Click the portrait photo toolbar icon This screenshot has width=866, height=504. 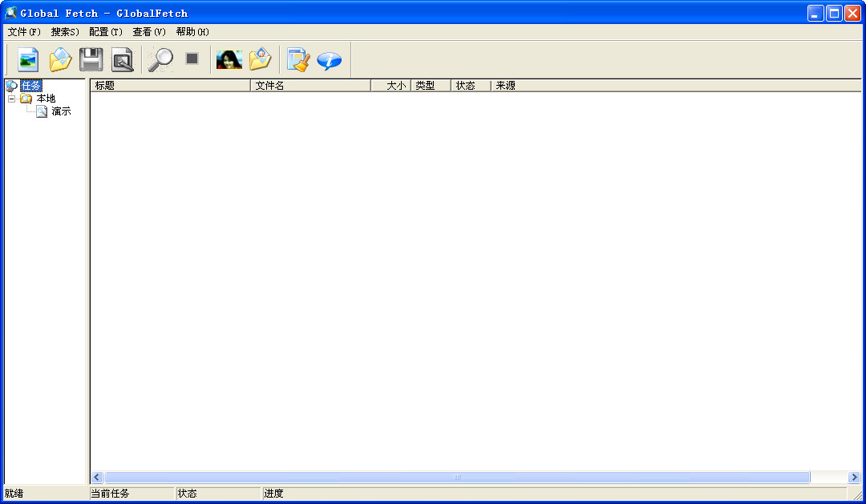point(229,59)
